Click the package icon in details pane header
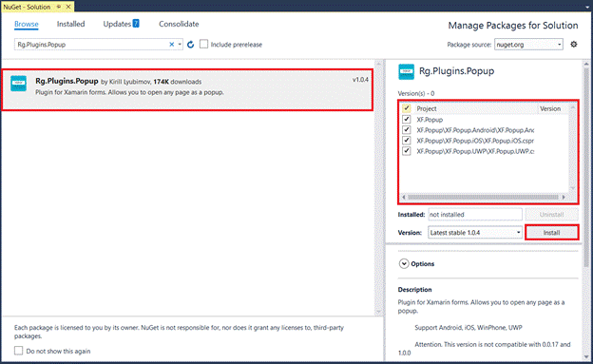This screenshot has height=364, width=593. 406,72
